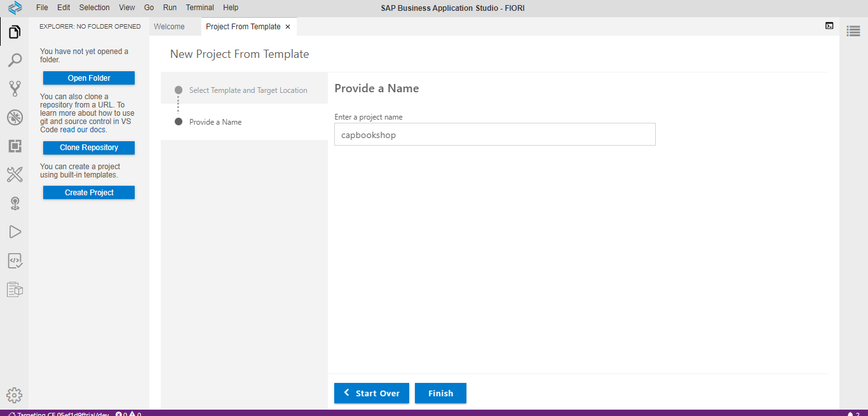The width and height of the screenshot is (868, 416).
Task: Open the tools wrench icon panel
Action: coord(15,174)
